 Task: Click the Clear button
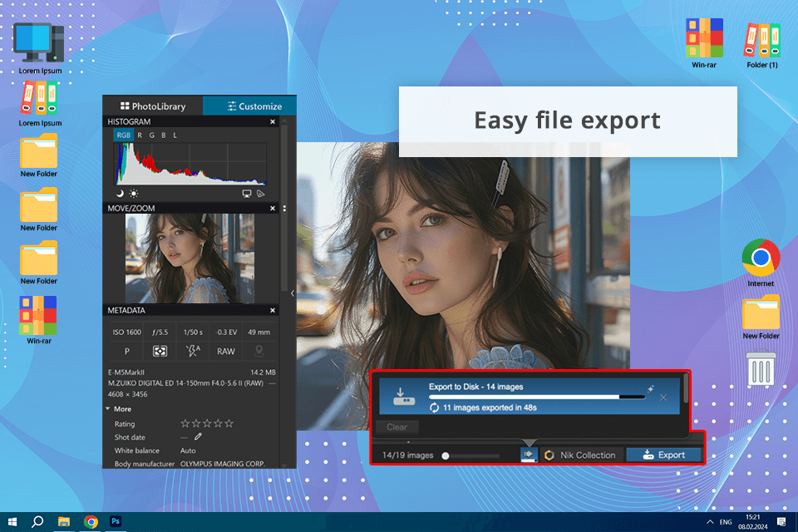point(397,427)
